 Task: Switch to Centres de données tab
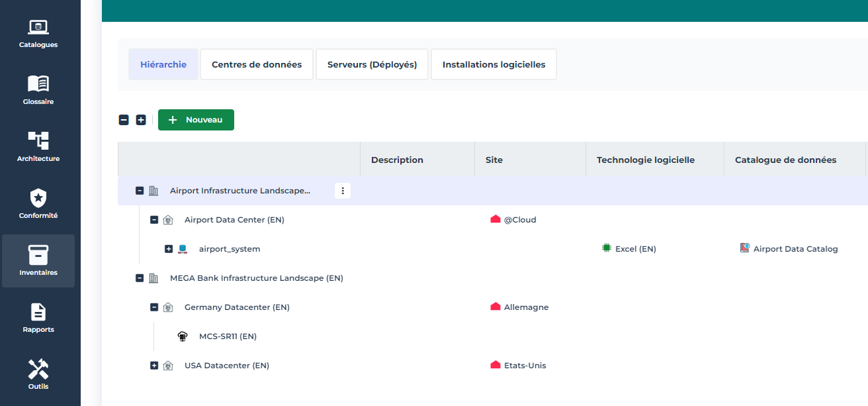pyautogui.click(x=257, y=65)
